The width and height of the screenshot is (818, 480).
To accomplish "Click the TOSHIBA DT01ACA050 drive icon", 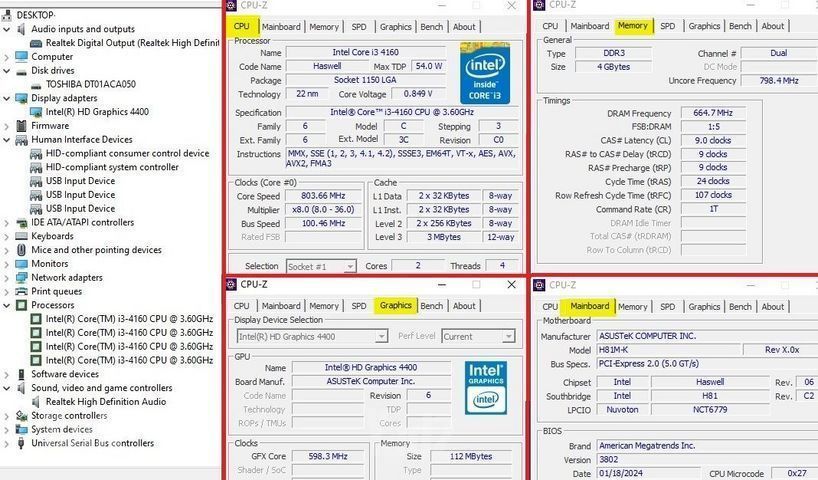I will 36,85.
